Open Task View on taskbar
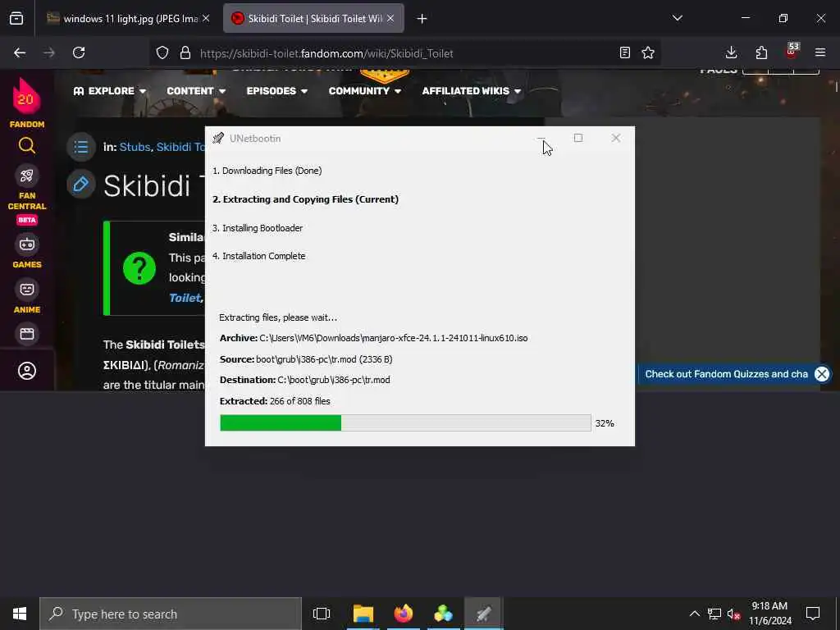The image size is (840, 630). (x=322, y=614)
